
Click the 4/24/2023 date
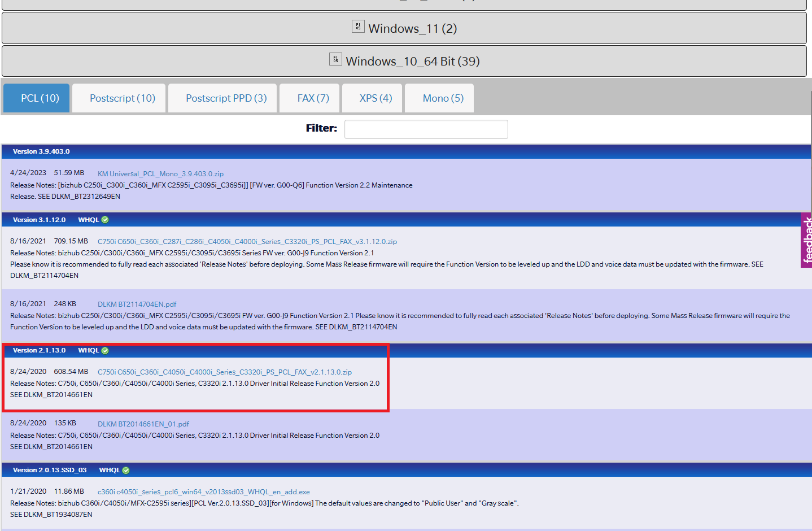[28, 173]
